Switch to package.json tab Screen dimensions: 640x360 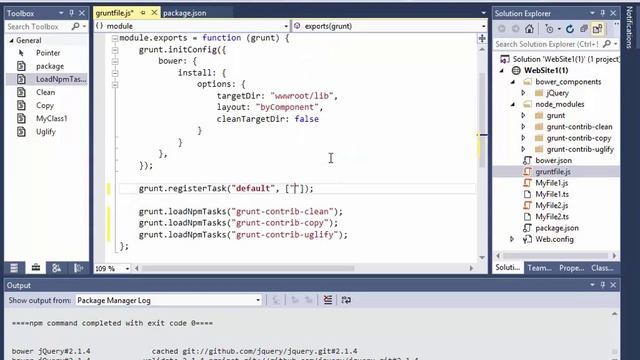(184, 13)
